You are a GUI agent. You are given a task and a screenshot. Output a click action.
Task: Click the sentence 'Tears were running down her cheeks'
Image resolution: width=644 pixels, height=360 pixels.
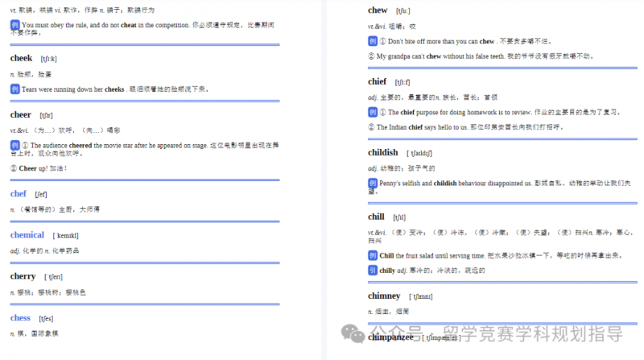[x=73, y=89]
